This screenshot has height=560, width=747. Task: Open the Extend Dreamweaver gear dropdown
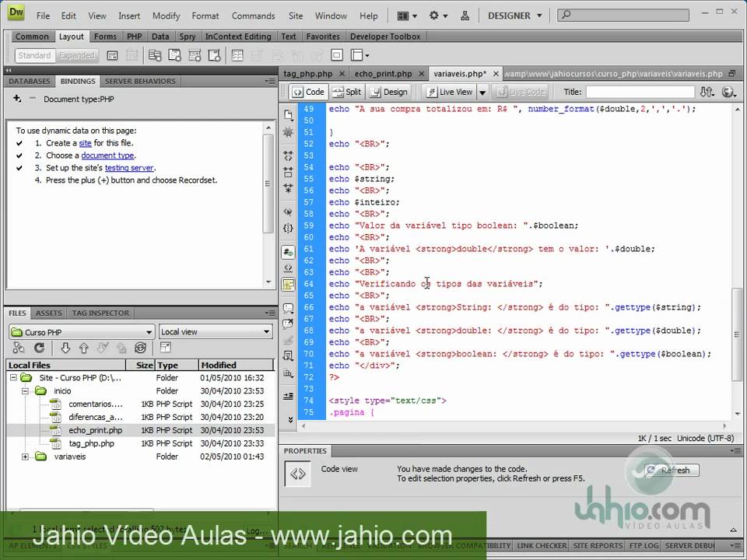click(x=438, y=16)
